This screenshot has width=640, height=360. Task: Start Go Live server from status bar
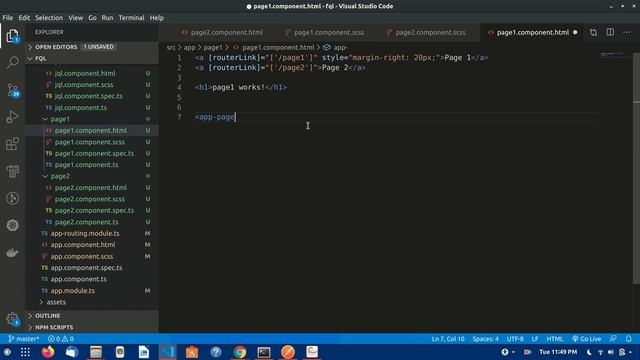pos(587,339)
